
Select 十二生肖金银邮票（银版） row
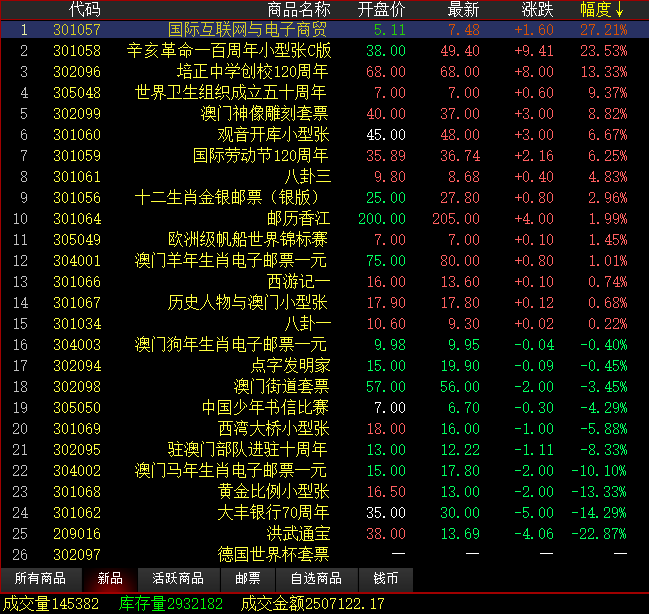[324, 197]
